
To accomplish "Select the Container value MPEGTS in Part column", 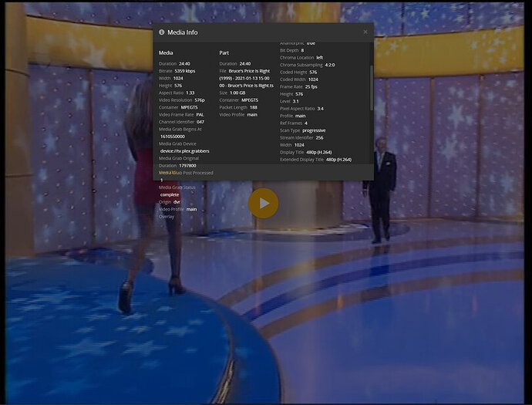I will [x=250, y=100].
